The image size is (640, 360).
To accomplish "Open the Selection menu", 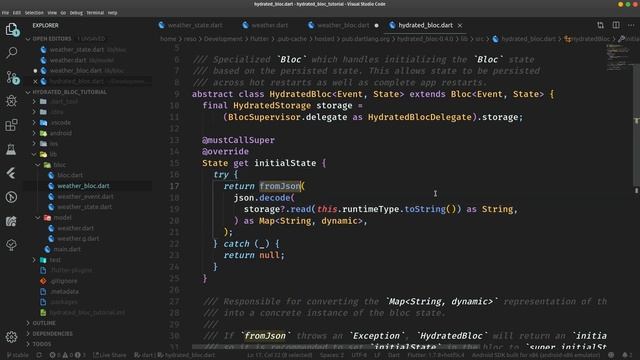I will 34,13.
